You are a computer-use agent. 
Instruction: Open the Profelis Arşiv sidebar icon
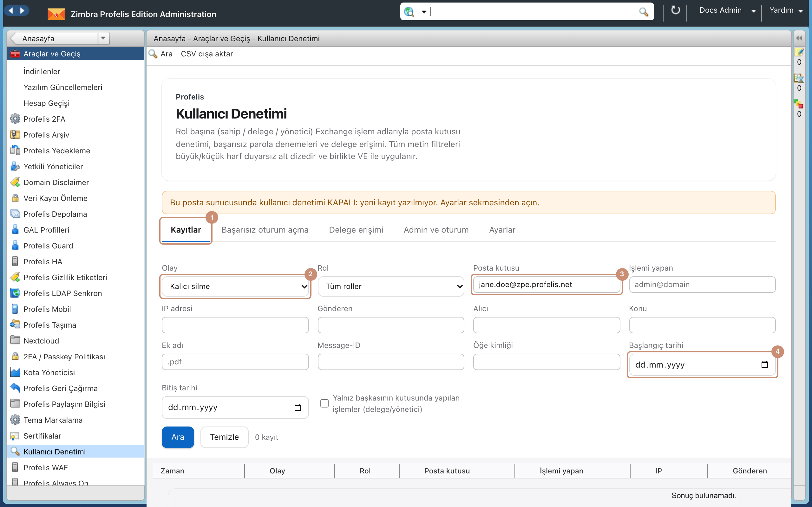(x=15, y=134)
